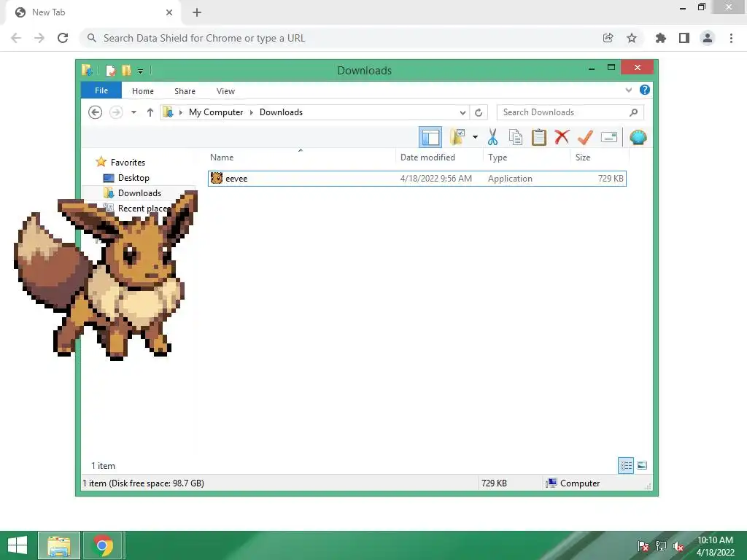Open Chrome three-dot menu
Image resolution: width=747 pixels, height=560 pixels.
coord(731,38)
